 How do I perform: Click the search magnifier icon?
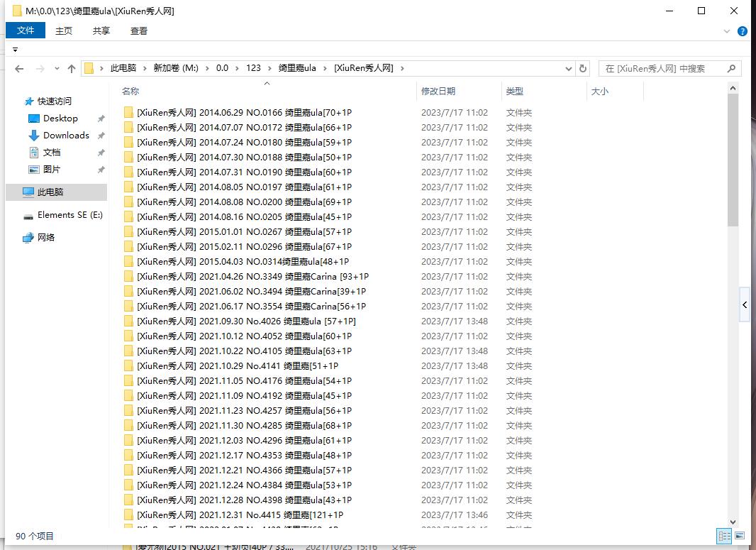click(x=731, y=69)
